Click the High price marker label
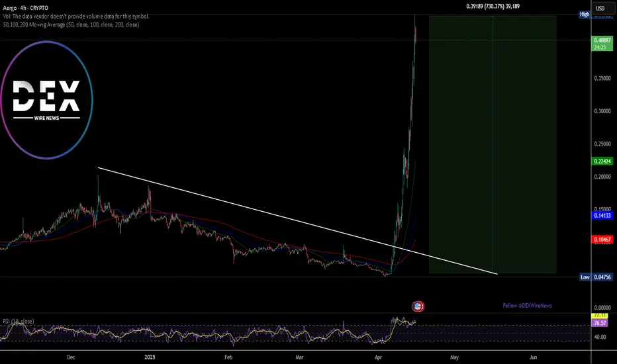The height and width of the screenshot is (364, 617). [x=585, y=14]
